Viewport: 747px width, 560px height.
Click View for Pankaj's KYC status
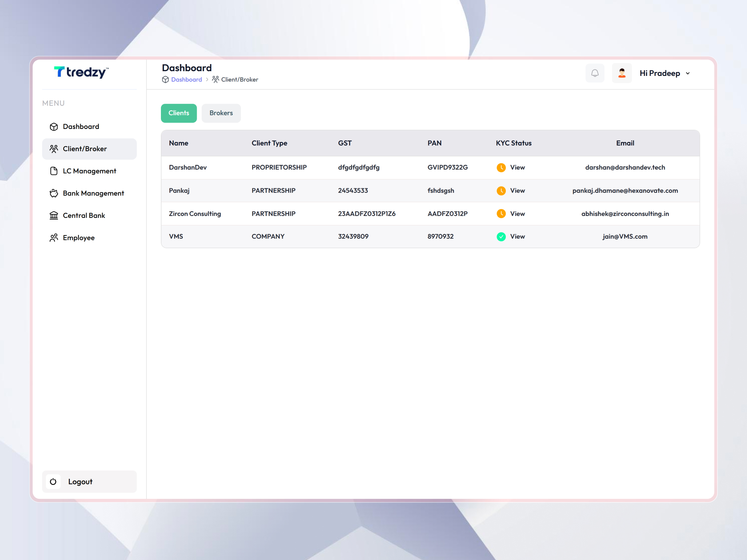(518, 190)
